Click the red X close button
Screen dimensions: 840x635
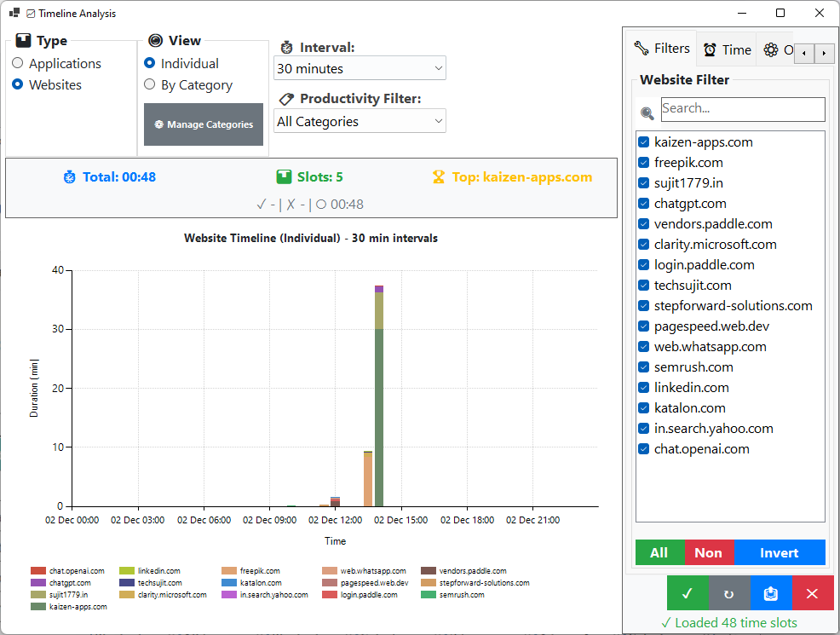pos(813,593)
